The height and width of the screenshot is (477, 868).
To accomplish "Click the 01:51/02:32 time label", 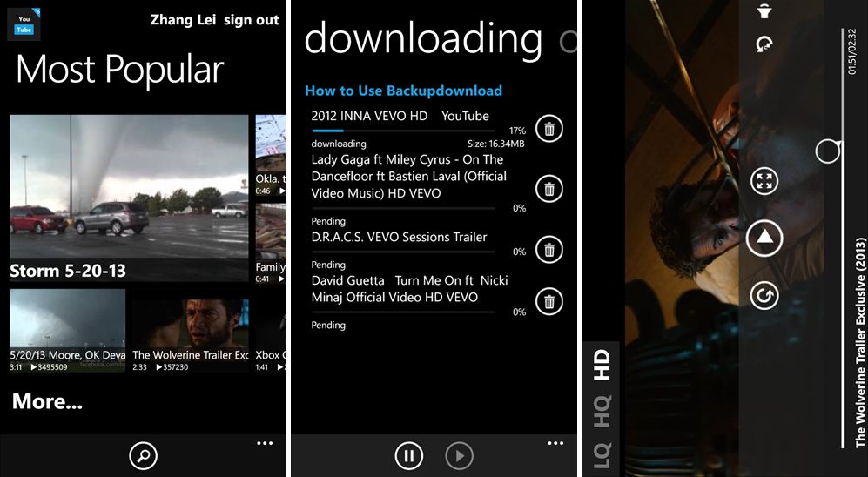I will 852,52.
